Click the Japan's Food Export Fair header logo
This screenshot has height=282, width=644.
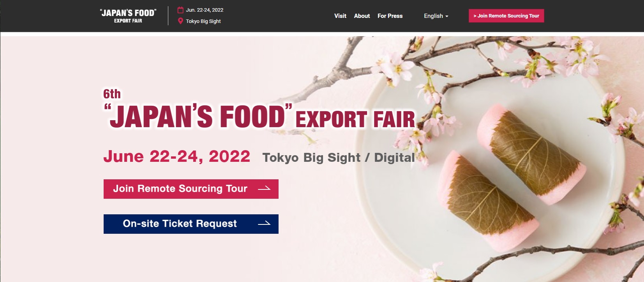click(x=128, y=16)
